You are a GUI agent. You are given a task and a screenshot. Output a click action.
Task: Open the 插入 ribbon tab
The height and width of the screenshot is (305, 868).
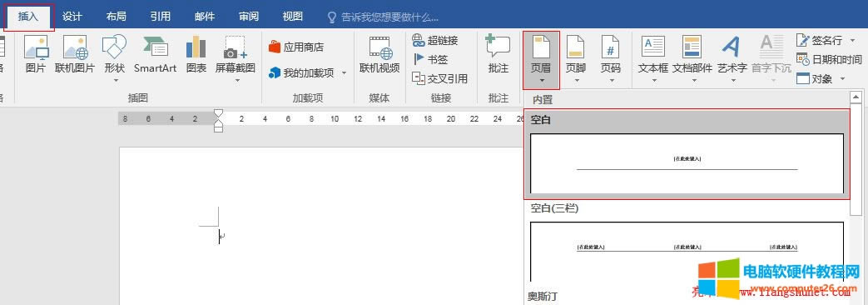[x=29, y=16]
